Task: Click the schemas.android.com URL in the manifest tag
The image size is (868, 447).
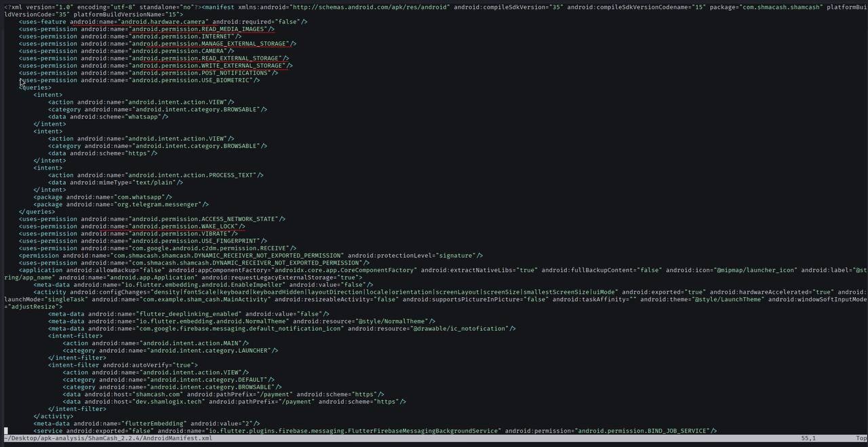Action: 370,7
